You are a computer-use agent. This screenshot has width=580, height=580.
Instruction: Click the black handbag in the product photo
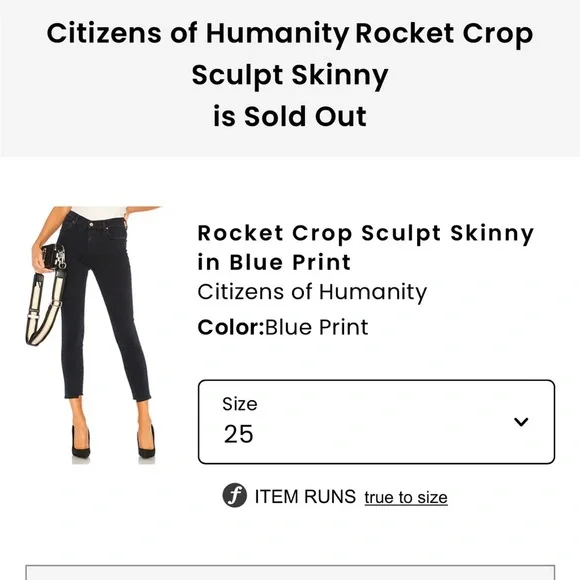pyautogui.click(x=54, y=256)
